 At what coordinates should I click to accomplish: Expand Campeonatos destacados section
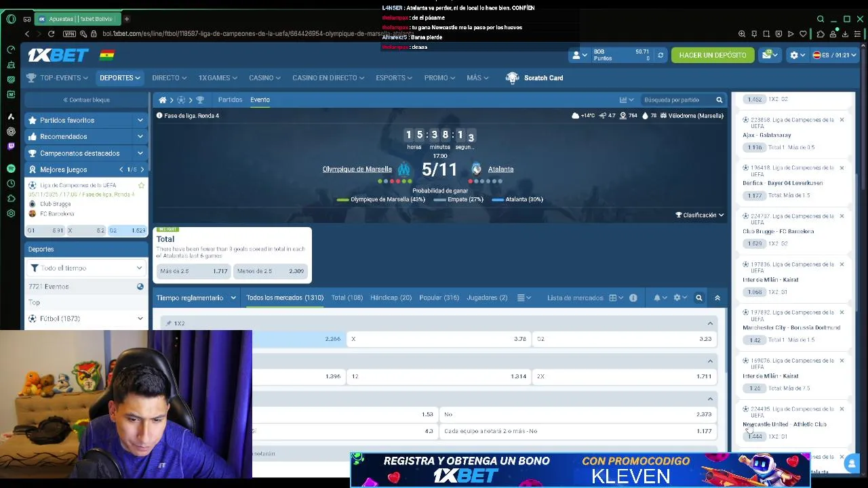coord(86,153)
